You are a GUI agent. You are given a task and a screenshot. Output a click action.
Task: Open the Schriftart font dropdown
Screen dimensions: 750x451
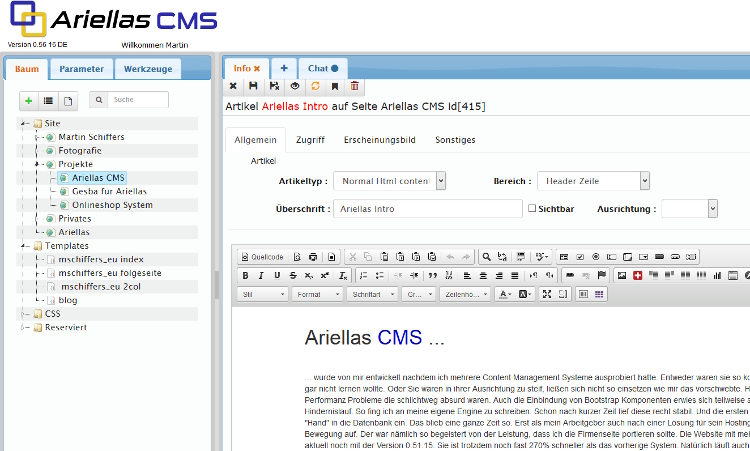[x=373, y=294]
